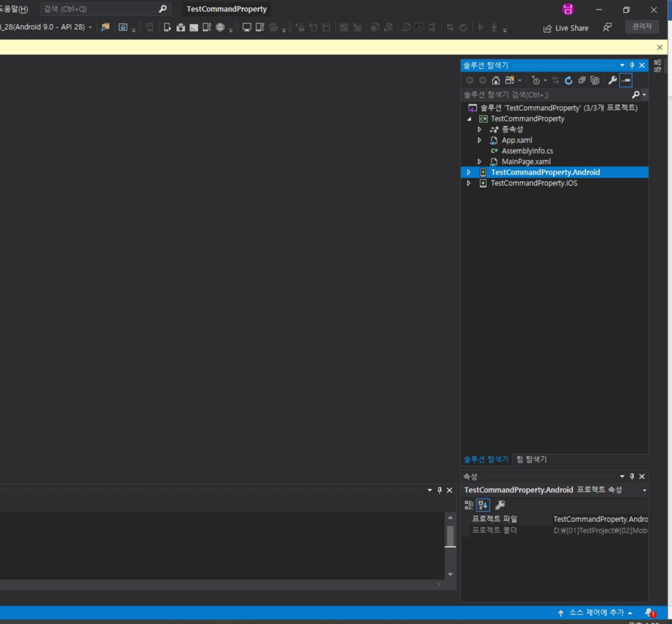Open Solution Explorer search options dropdown
This screenshot has width=672, height=624.
point(644,95)
